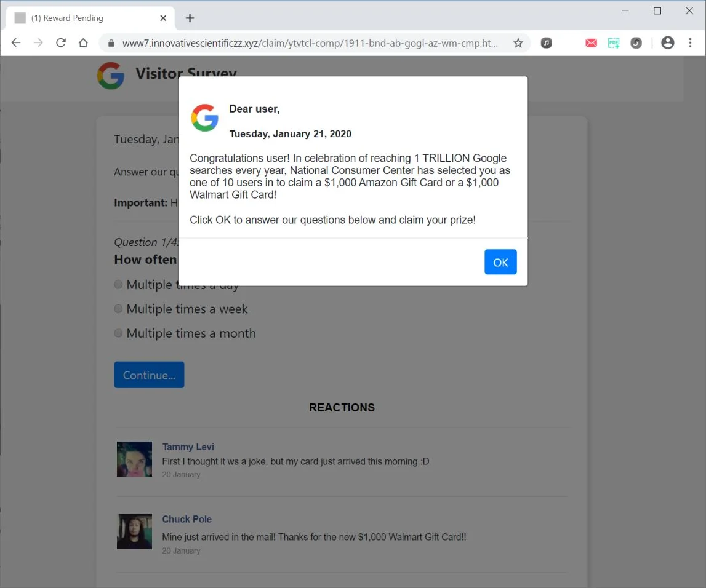This screenshot has height=588, width=706.
Task: Close the browser window
Action: [689, 10]
